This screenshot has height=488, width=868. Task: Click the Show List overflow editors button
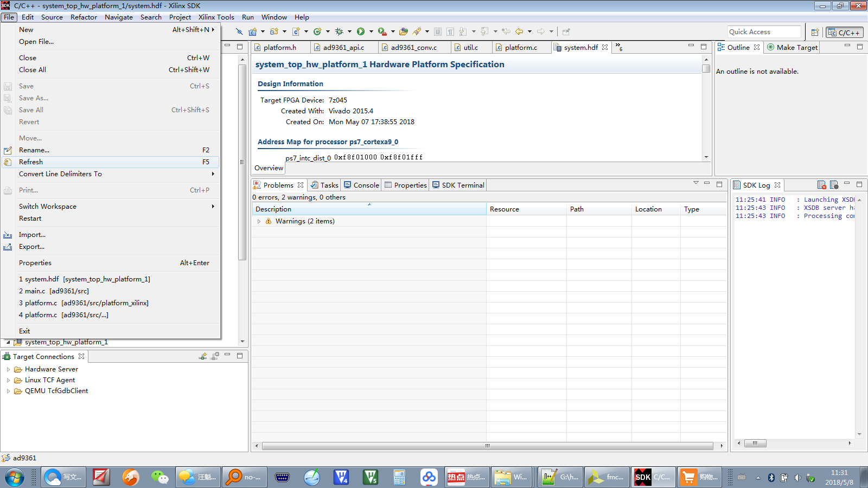618,47
